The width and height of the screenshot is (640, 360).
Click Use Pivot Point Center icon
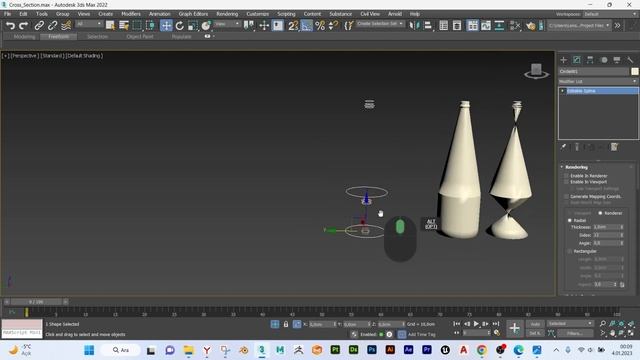(249, 26)
